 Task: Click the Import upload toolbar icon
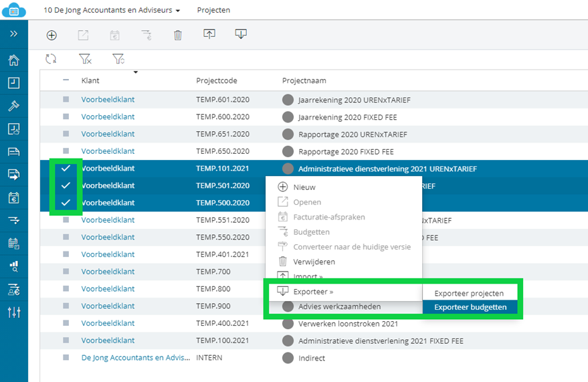[x=209, y=34]
